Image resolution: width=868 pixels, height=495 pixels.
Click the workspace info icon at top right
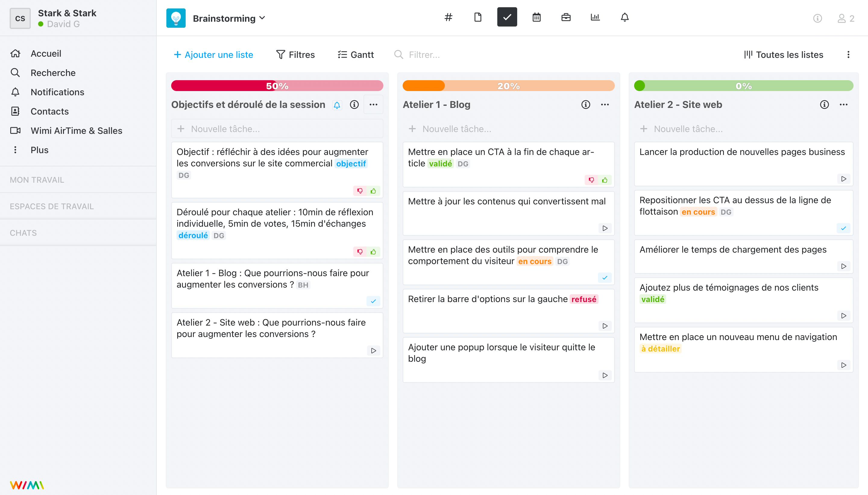(817, 18)
